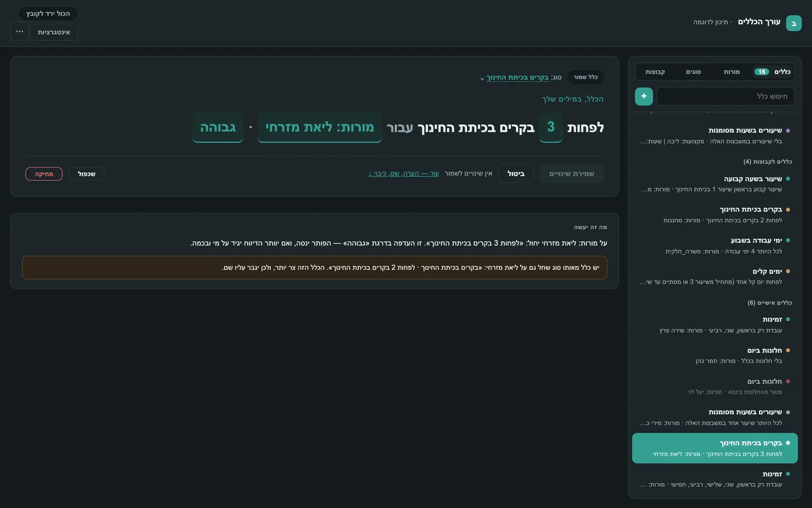Switch to the מורות tab
Viewport: 812px width, 508px height.
pyautogui.click(x=731, y=72)
